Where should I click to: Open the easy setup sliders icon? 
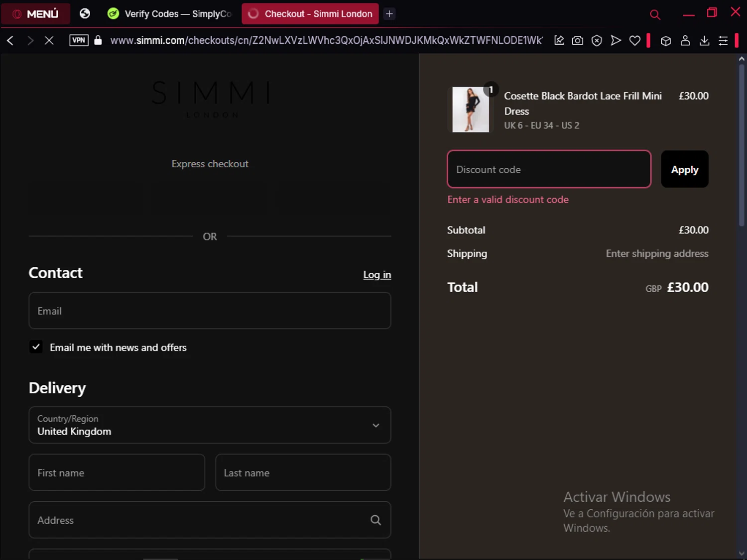(x=723, y=40)
